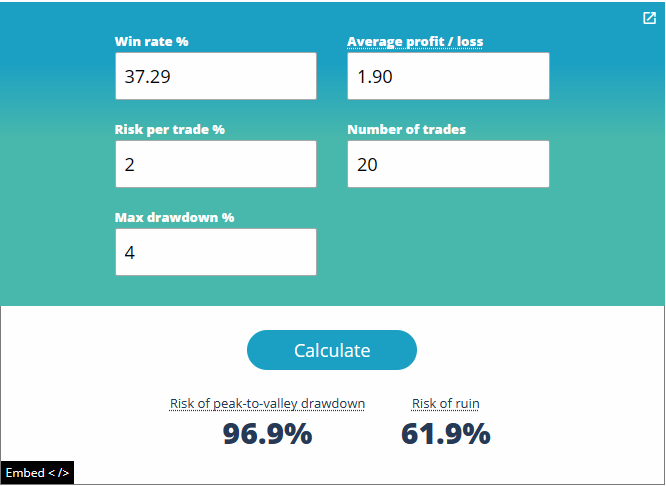Screen dimensions: 666x486
Task: Edit the Number of trades field
Action: pos(448,164)
